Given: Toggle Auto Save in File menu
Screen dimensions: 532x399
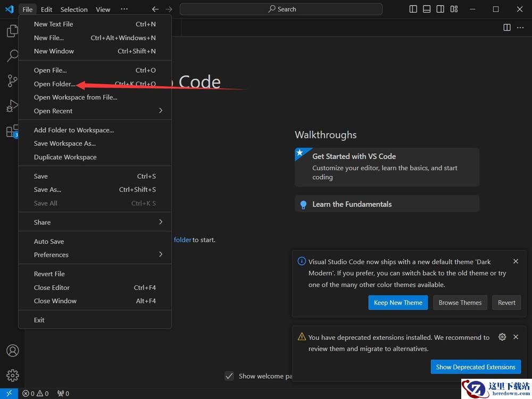Looking at the screenshot, I should 95,242.
